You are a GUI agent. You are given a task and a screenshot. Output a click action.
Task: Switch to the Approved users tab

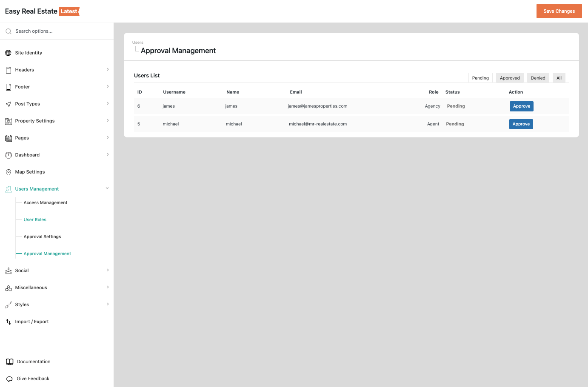coord(510,78)
